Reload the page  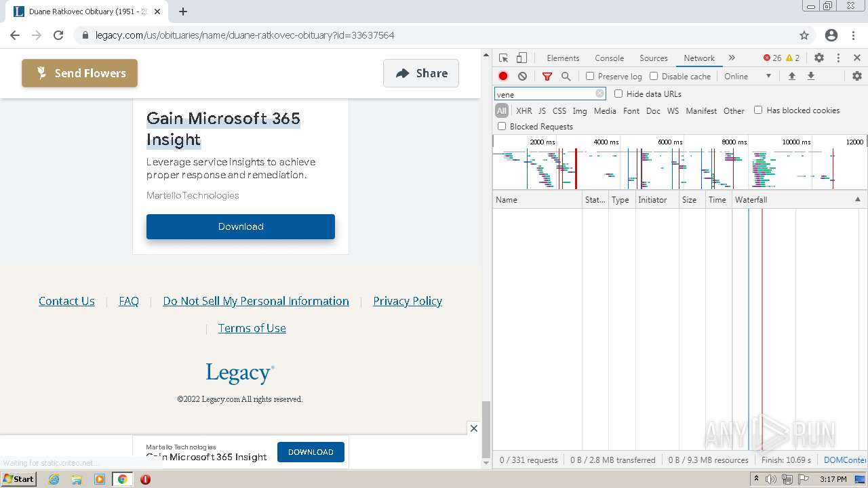click(x=58, y=35)
